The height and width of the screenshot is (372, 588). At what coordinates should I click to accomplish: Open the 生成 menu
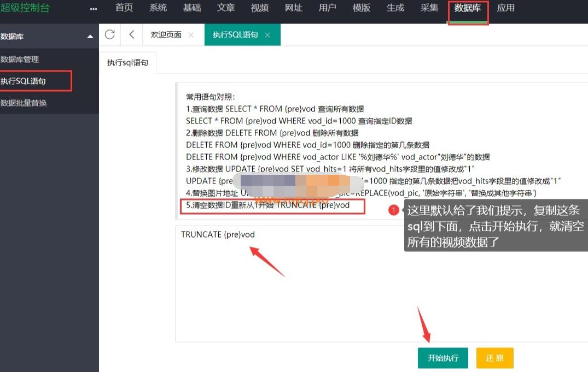coord(395,8)
